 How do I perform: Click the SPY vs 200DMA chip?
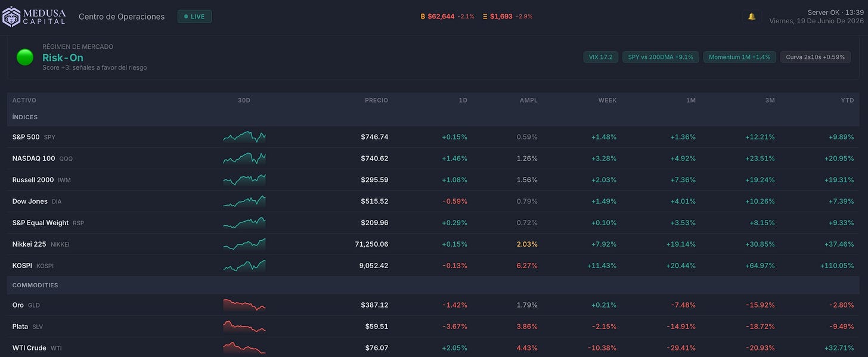coord(661,57)
